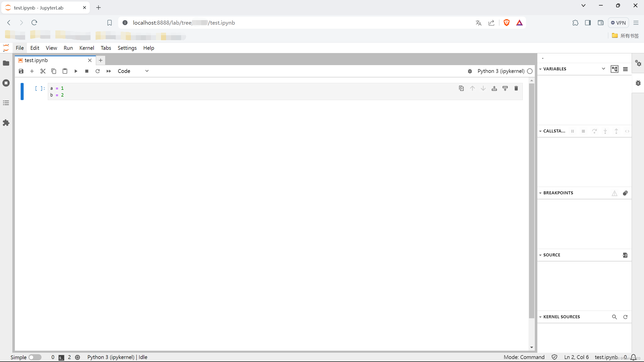Search in Kernel Sources
Image resolution: width=644 pixels, height=362 pixels.
(614, 317)
